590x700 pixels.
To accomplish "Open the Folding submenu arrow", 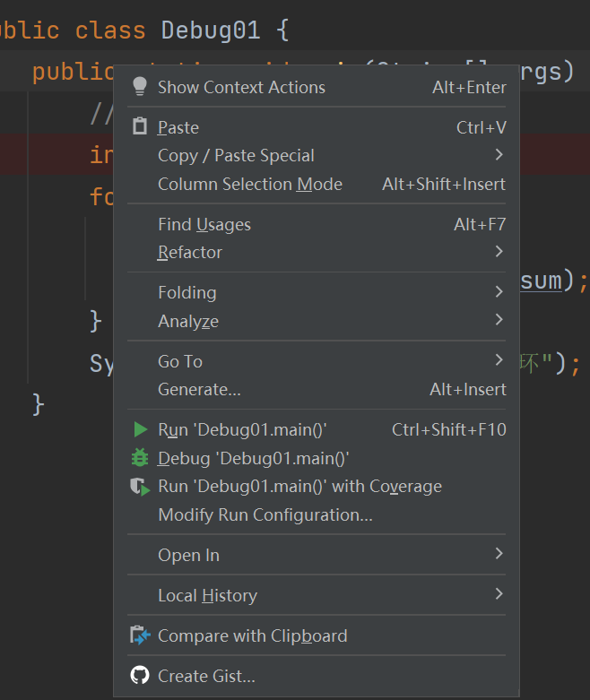I will [499, 292].
